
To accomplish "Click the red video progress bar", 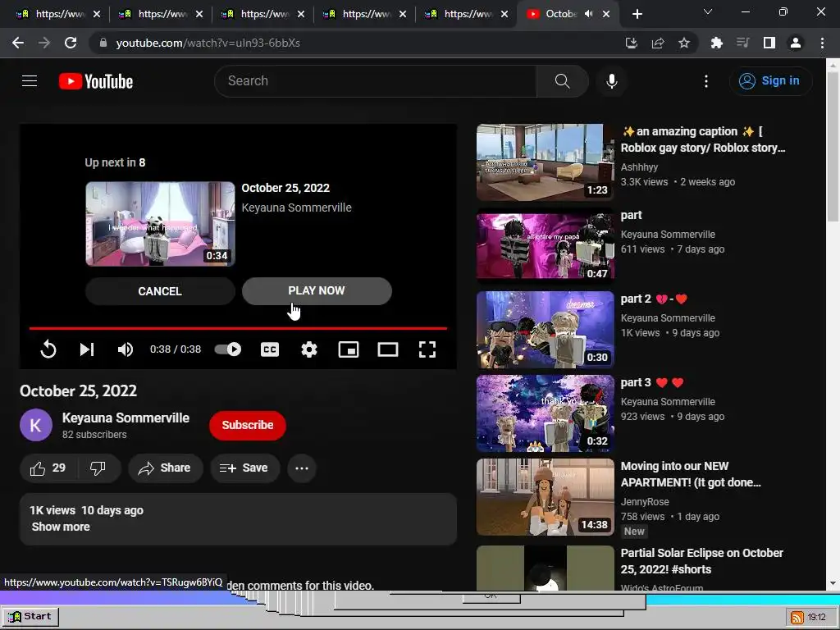I will [238, 328].
